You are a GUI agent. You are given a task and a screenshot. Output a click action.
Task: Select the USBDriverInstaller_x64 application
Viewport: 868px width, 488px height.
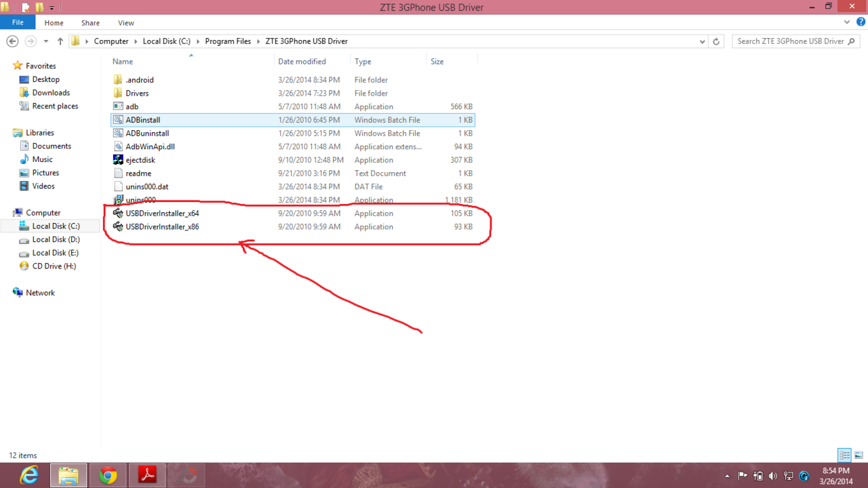(x=162, y=213)
